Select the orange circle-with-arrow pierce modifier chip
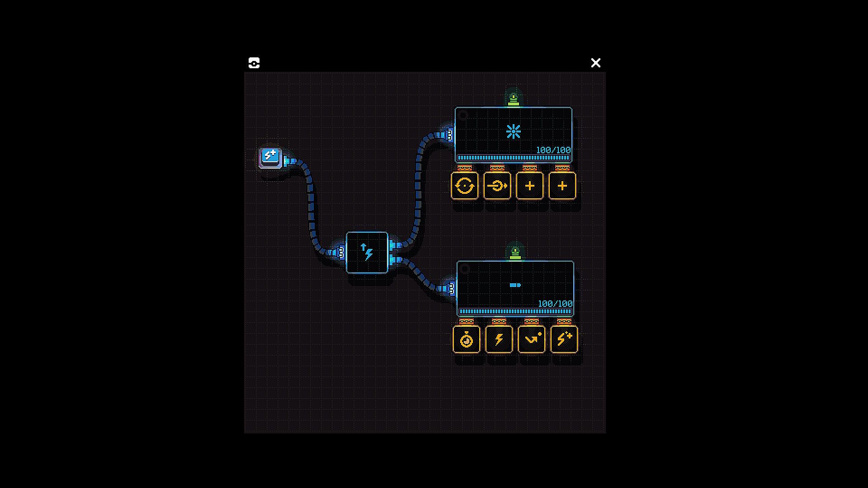868x488 pixels. click(x=497, y=185)
